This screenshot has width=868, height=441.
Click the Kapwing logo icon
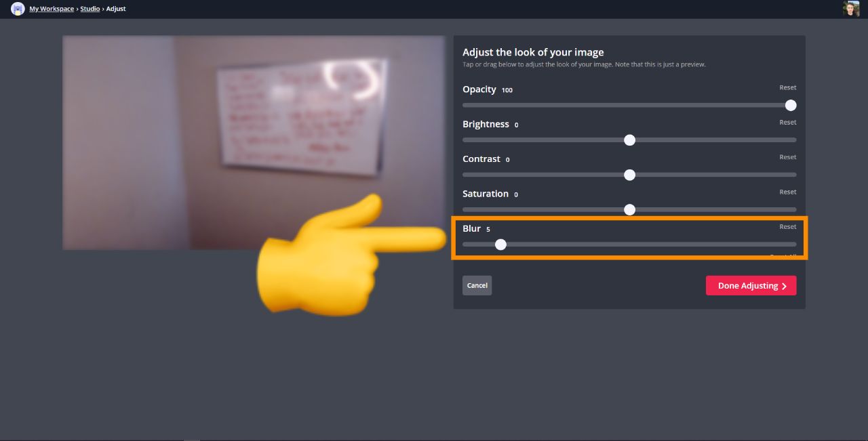tap(18, 9)
